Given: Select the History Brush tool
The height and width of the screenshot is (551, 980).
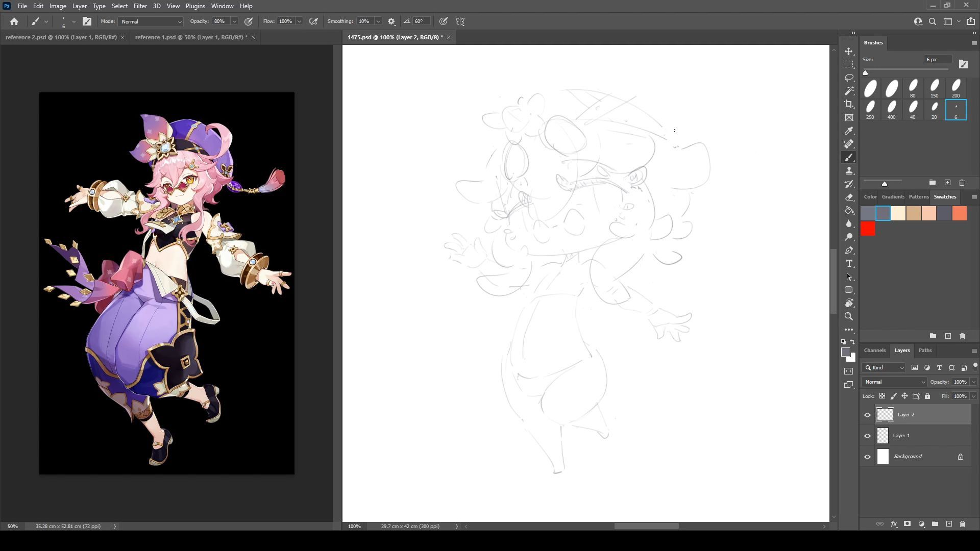Looking at the screenshot, I should coord(849,184).
